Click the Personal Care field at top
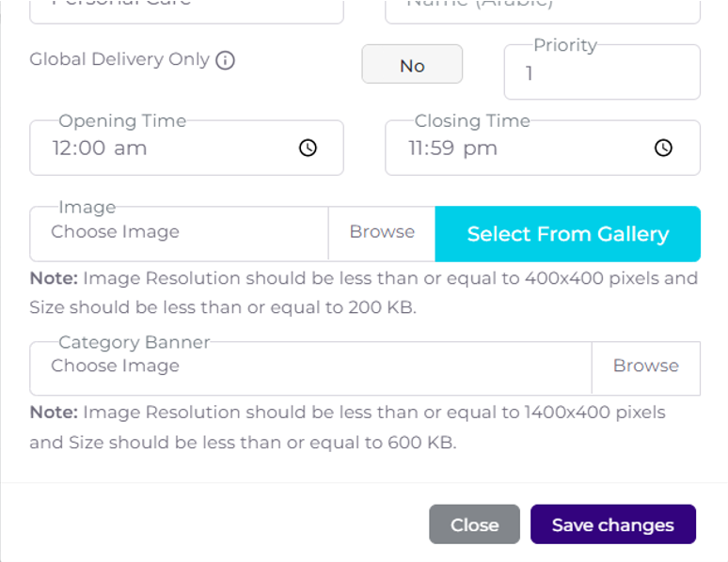The height and width of the screenshot is (562, 728). pyautogui.click(x=186, y=8)
